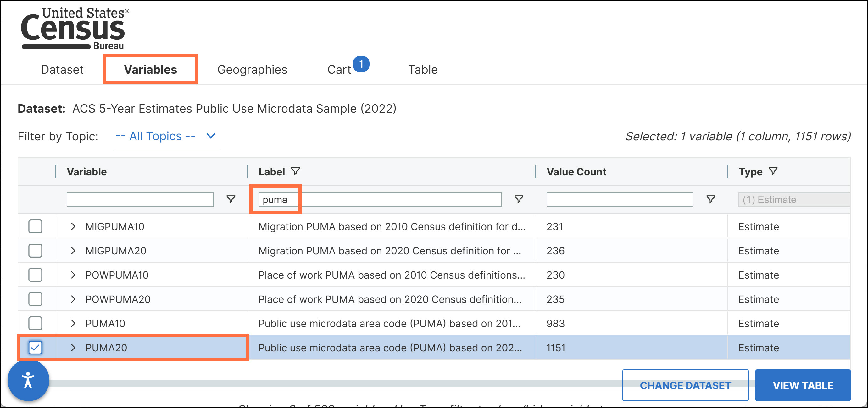Switch to the Geographies tab
Viewport: 868px width, 408px height.
coord(252,69)
